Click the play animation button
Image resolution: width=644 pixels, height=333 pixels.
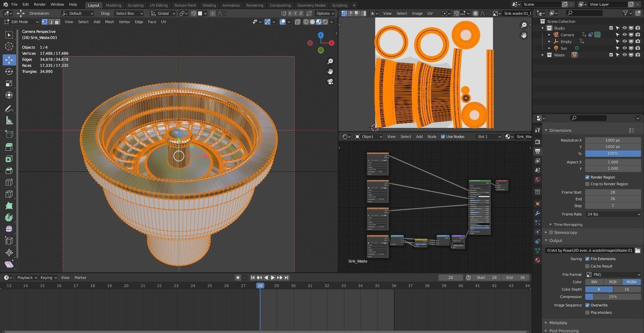tap(273, 278)
